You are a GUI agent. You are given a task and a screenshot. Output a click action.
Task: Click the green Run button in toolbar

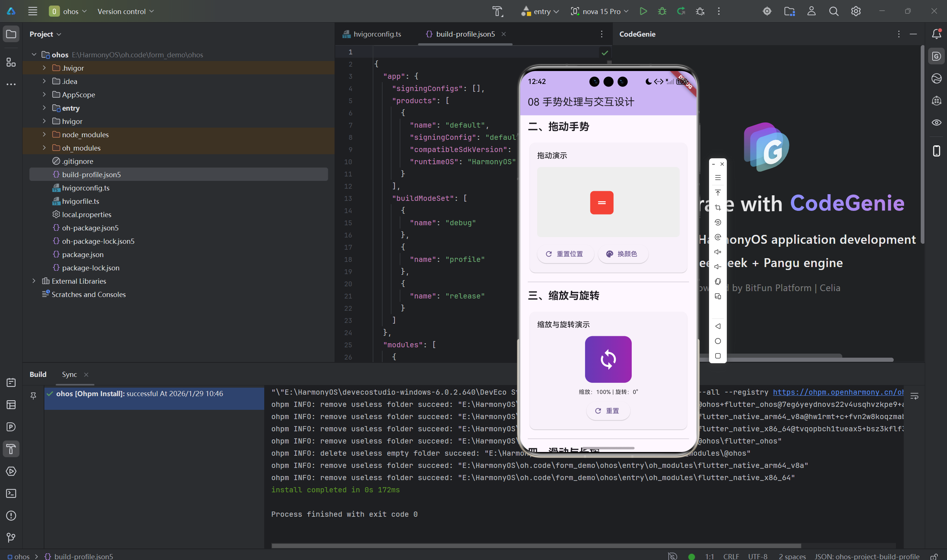(643, 11)
